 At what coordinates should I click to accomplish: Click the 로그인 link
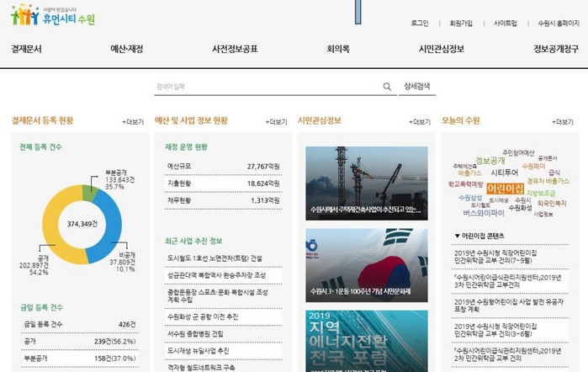[420, 23]
